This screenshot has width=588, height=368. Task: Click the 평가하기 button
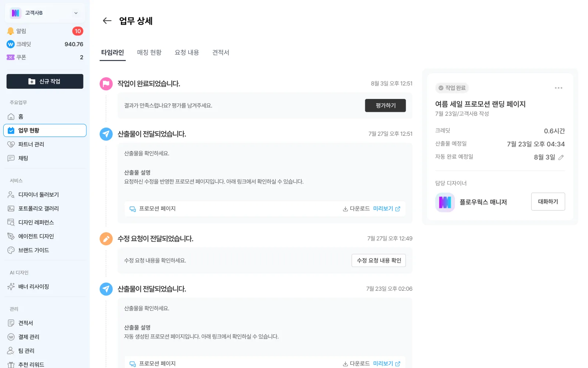point(385,106)
